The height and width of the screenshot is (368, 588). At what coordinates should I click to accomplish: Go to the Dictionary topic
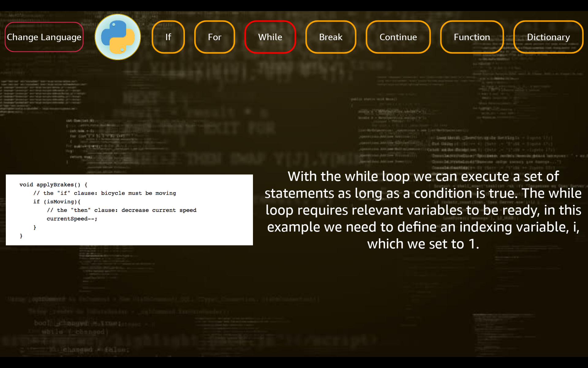tap(548, 37)
